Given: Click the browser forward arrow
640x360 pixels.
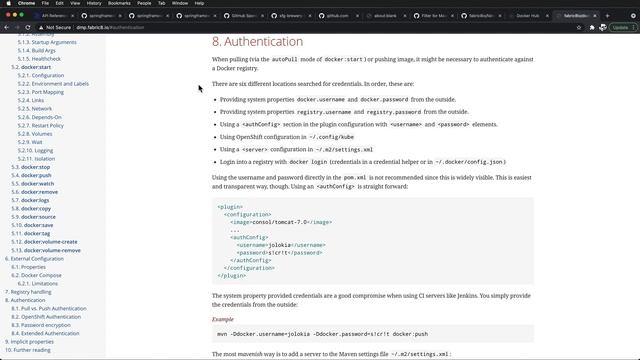Looking at the screenshot, I should coord(17,27).
